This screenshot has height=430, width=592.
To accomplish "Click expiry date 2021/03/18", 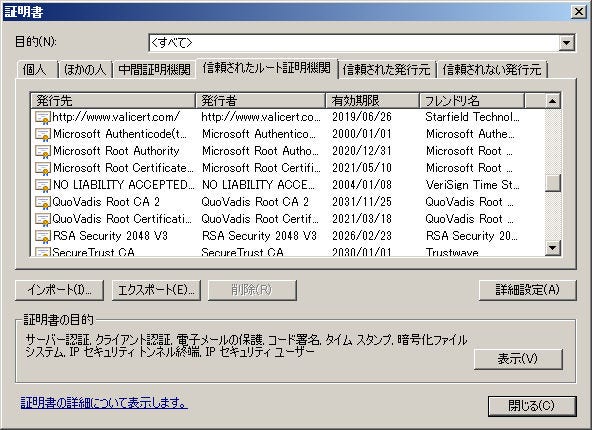I will click(362, 219).
